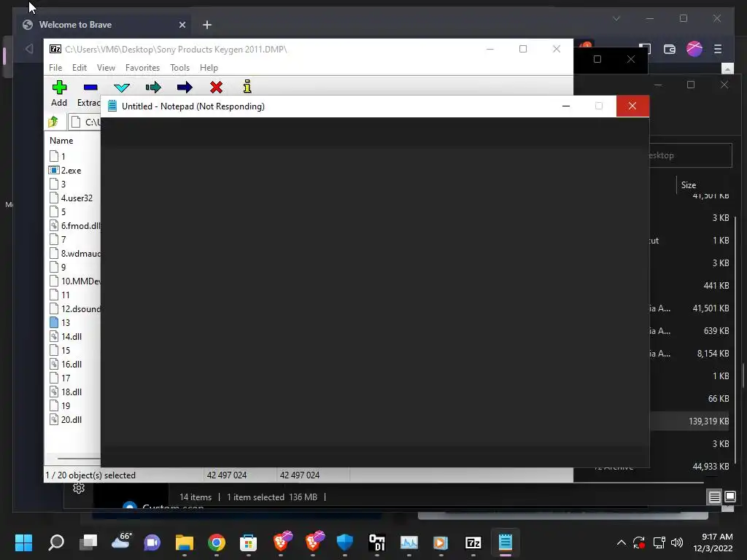
Task: Show hidden system tray icons
Action: pyautogui.click(x=622, y=542)
